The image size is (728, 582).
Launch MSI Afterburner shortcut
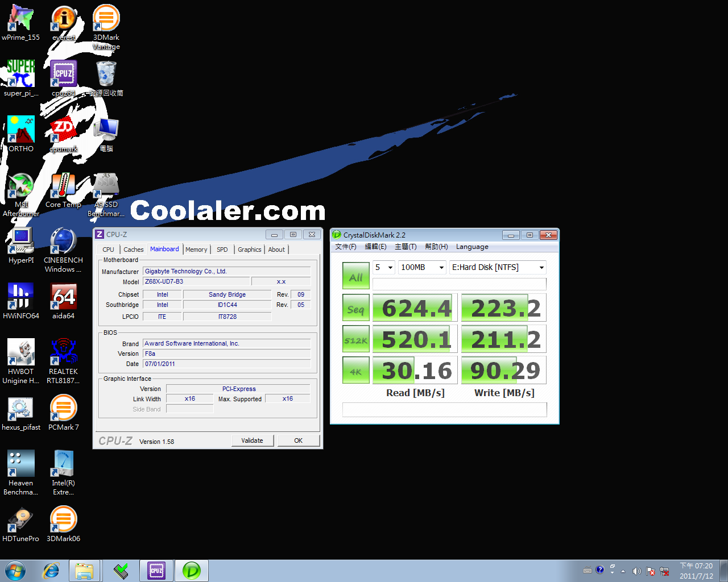point(21,195)
